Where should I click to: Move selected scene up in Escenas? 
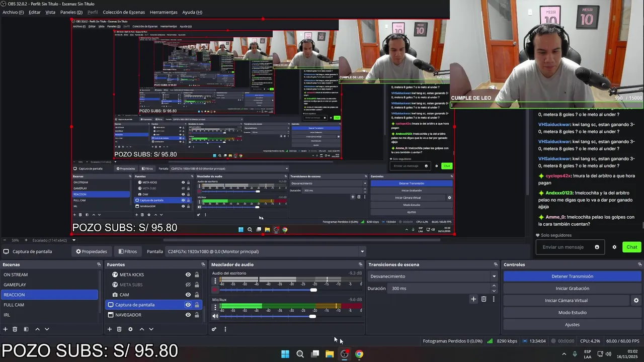coord(37,329)
